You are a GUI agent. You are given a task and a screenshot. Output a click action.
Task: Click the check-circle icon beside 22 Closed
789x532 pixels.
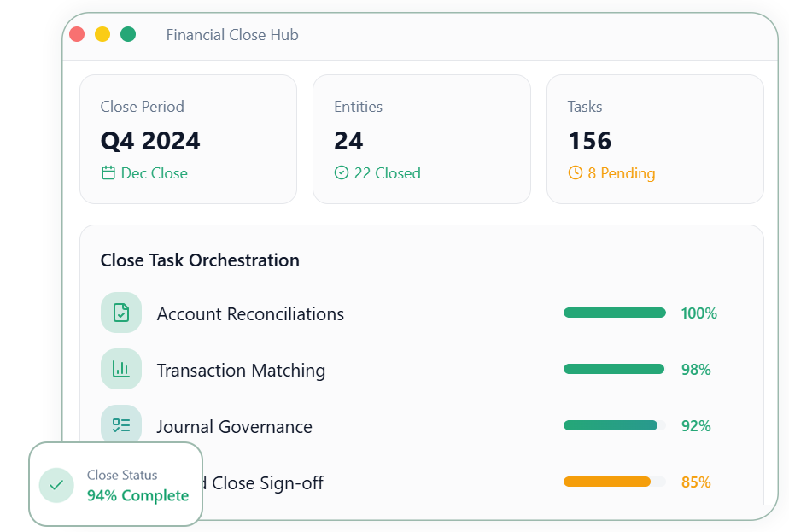click(342, 173)
